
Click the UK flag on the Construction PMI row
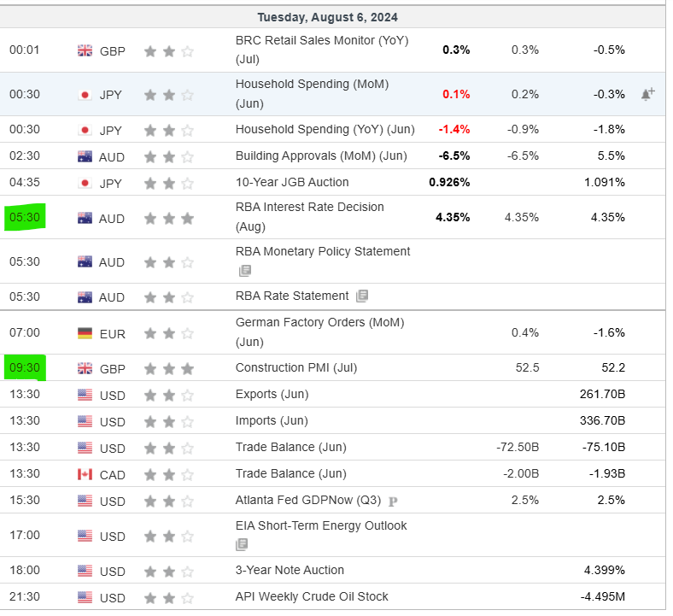coord(85,368)
